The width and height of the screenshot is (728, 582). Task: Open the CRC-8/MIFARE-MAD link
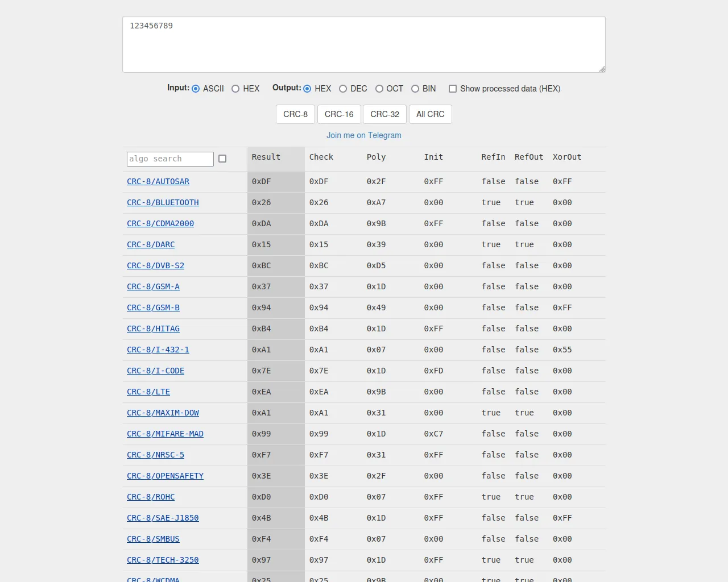(x=165, y=434)
